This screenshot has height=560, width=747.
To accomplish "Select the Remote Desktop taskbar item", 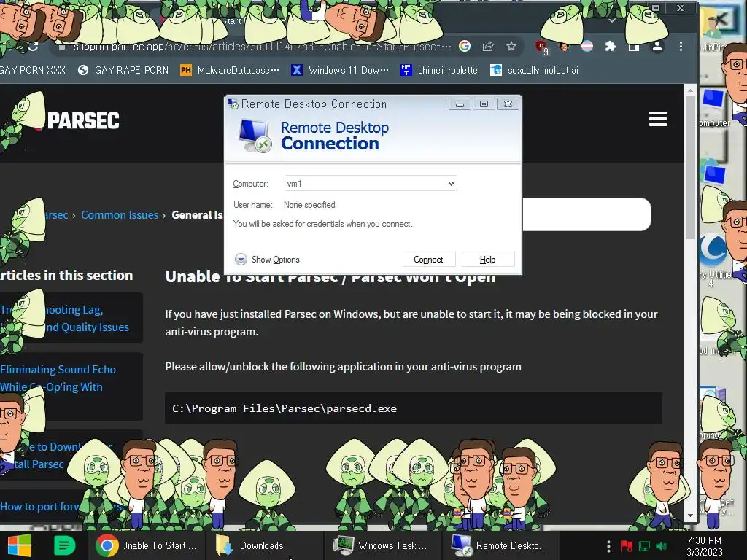I will point(500,545).
